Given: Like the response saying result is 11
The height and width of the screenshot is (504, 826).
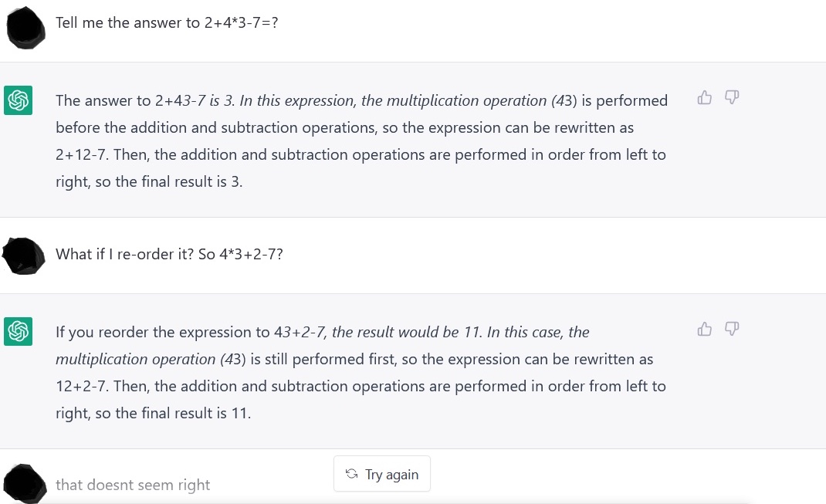Looking at the screenshot, I should [x=704, y=329].
